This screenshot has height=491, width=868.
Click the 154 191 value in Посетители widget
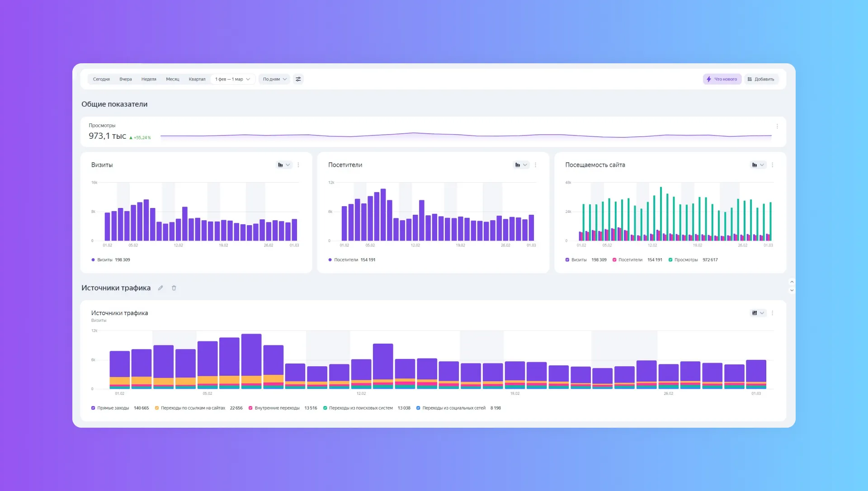368,260
